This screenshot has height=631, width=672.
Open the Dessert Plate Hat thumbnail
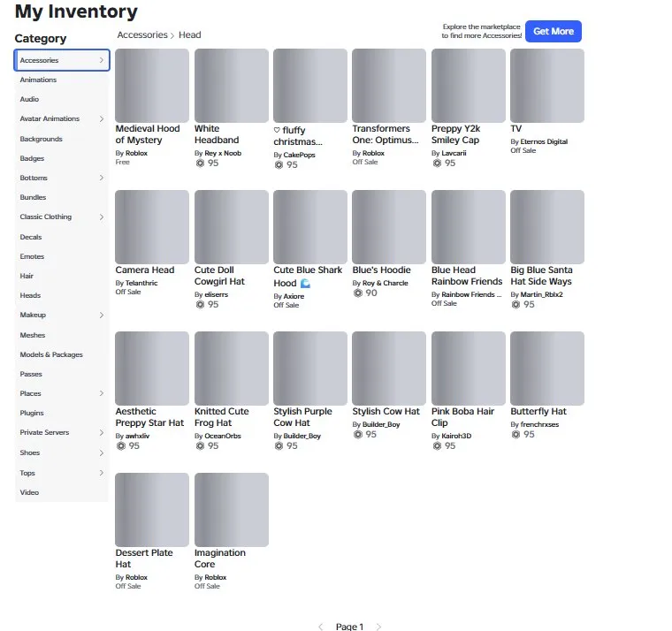pyautogui.click(x=152, y=509)
